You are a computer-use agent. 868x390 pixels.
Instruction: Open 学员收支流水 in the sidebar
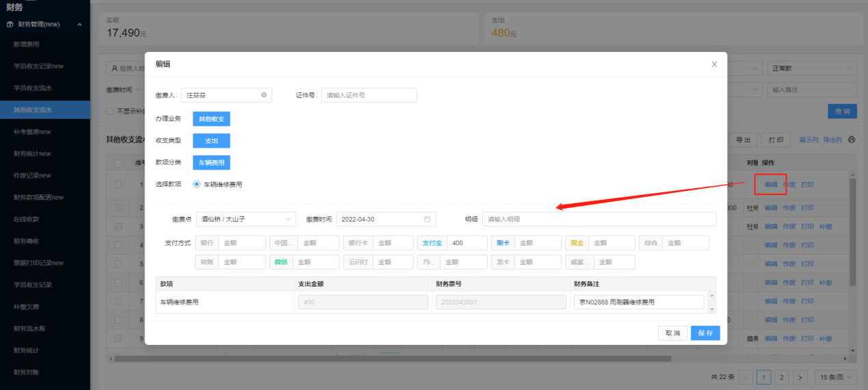(x=34, y=88)
